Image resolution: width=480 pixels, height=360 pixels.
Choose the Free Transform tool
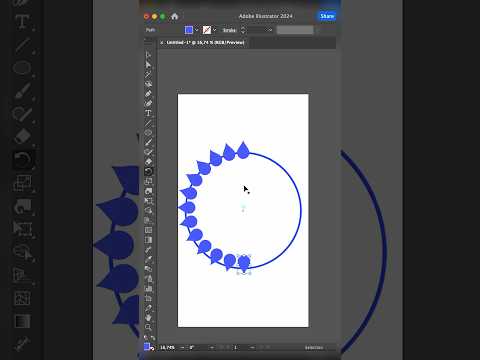coord(148,201)
